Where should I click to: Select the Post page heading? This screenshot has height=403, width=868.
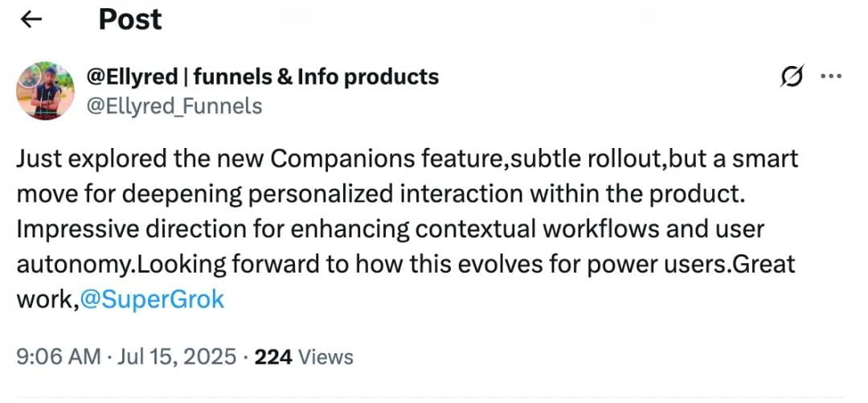(130, 19)
